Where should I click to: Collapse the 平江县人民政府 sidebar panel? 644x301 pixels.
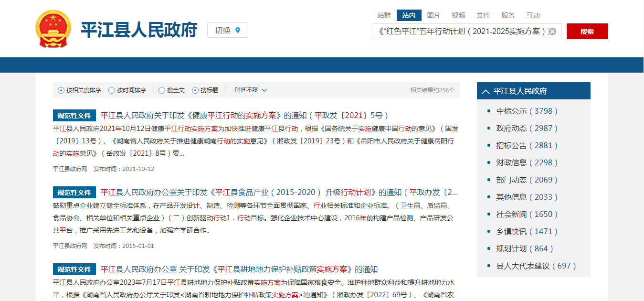tap(486, 91)
